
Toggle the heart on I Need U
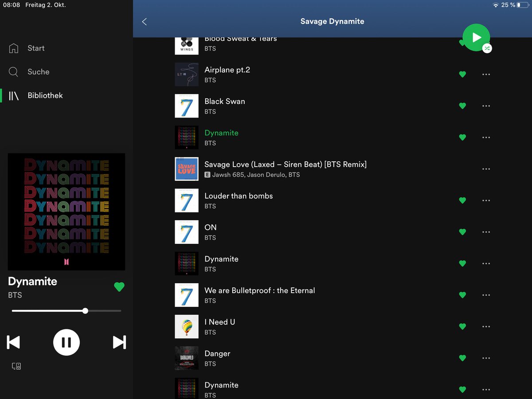pos(462,327)
